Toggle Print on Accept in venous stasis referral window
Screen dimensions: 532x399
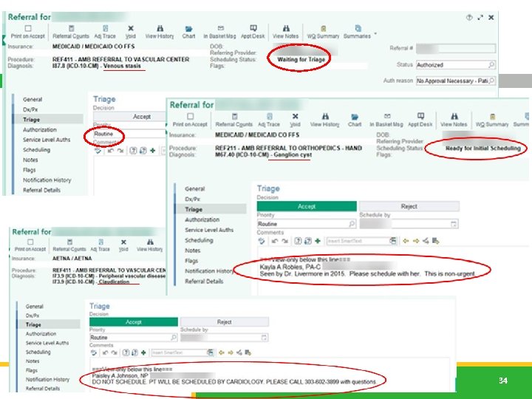click(28, 32)
